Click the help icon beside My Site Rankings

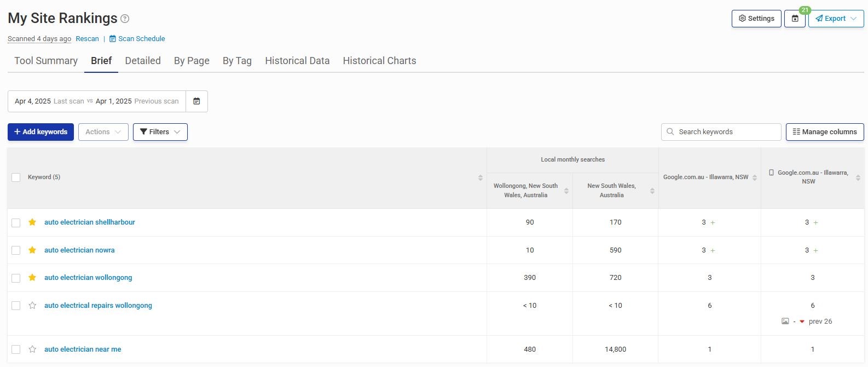(x=125, y=19)
